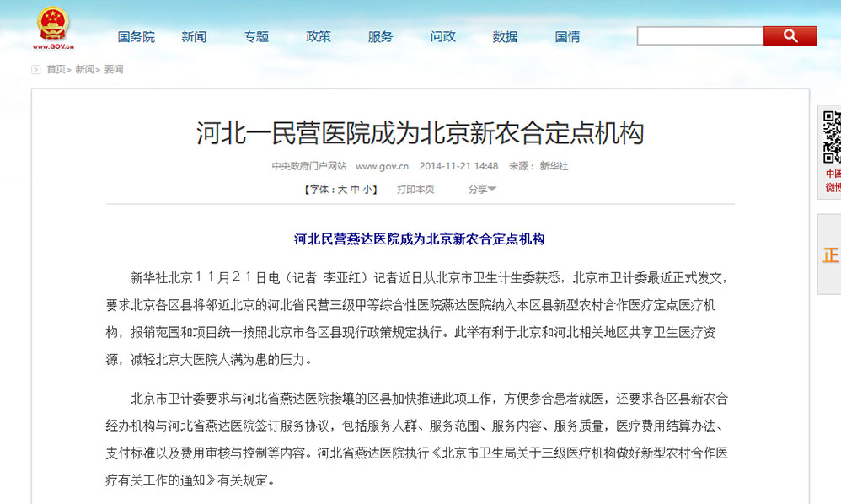Focus the site search input field

pos(700,36)
